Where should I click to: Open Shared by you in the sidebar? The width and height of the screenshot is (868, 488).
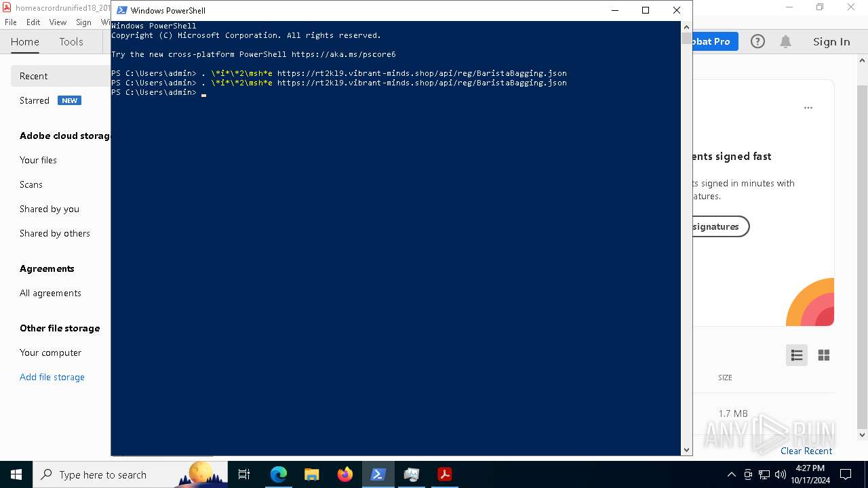[50, 209]
